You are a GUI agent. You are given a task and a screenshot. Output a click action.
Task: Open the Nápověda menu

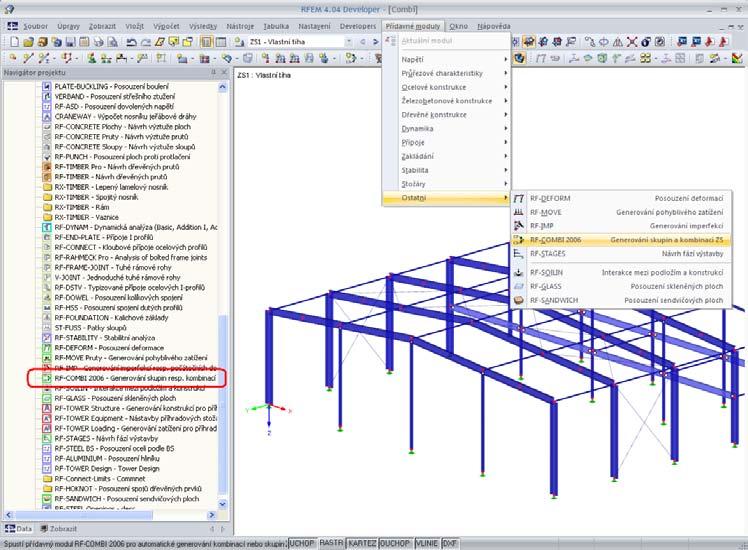tap(494, 26)
